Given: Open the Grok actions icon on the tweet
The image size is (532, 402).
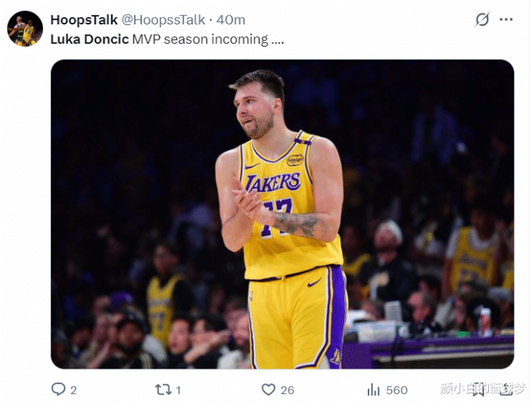Looking at the screenshot, I should click(482, 19).
